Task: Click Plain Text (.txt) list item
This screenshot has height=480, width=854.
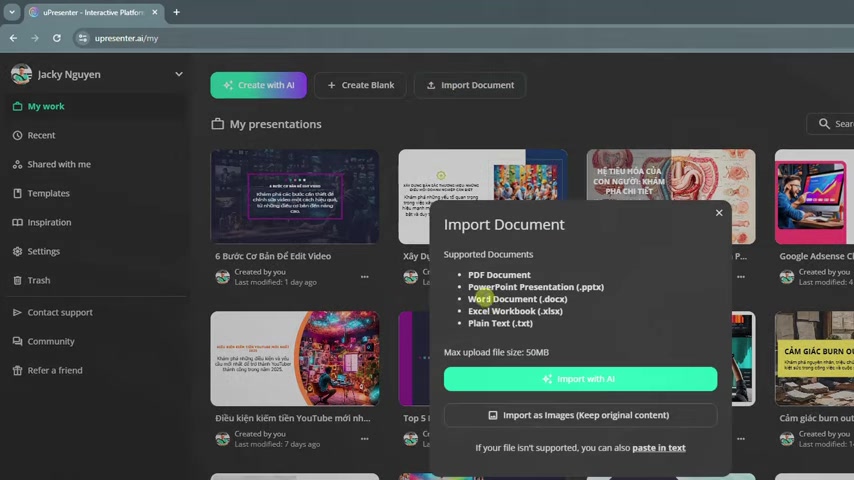Action: pos(500,323)
